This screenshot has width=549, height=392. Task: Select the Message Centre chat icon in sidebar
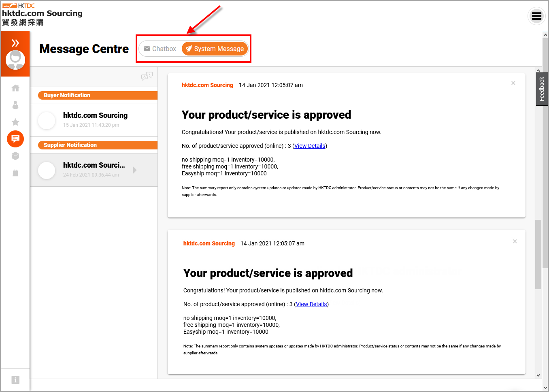[15, 139]
